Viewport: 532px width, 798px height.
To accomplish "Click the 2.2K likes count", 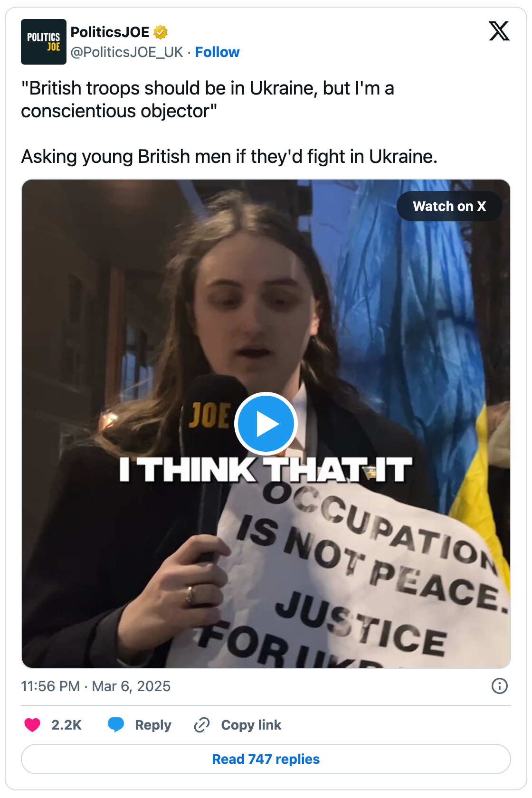I will coord(66,725).
